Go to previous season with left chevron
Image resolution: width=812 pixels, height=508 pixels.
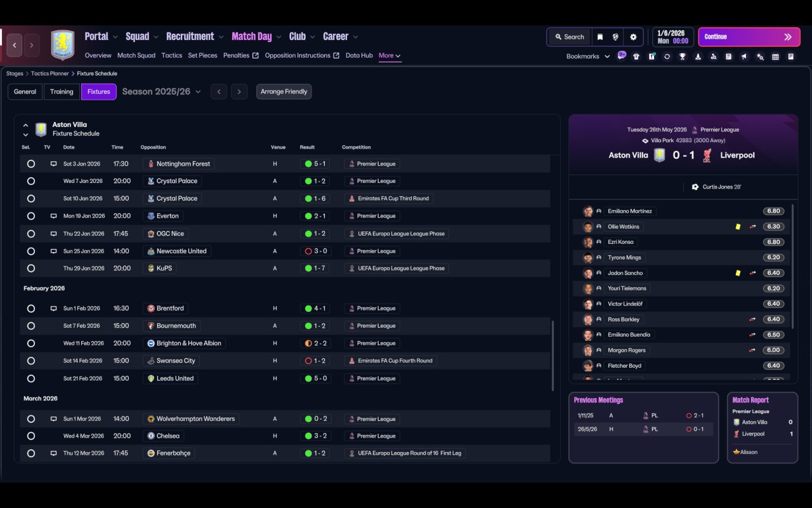219,91
